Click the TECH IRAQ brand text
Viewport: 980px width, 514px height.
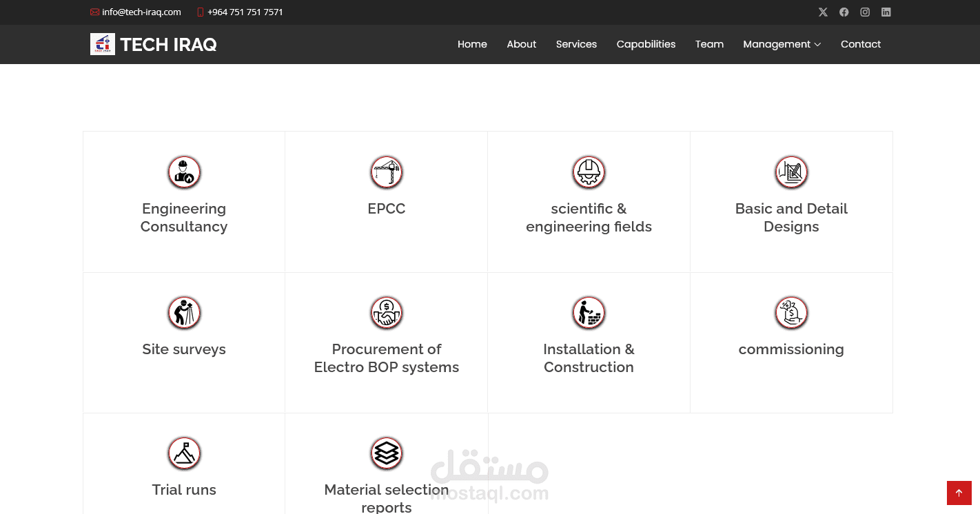pyautogui.click(x=168, y=45)
